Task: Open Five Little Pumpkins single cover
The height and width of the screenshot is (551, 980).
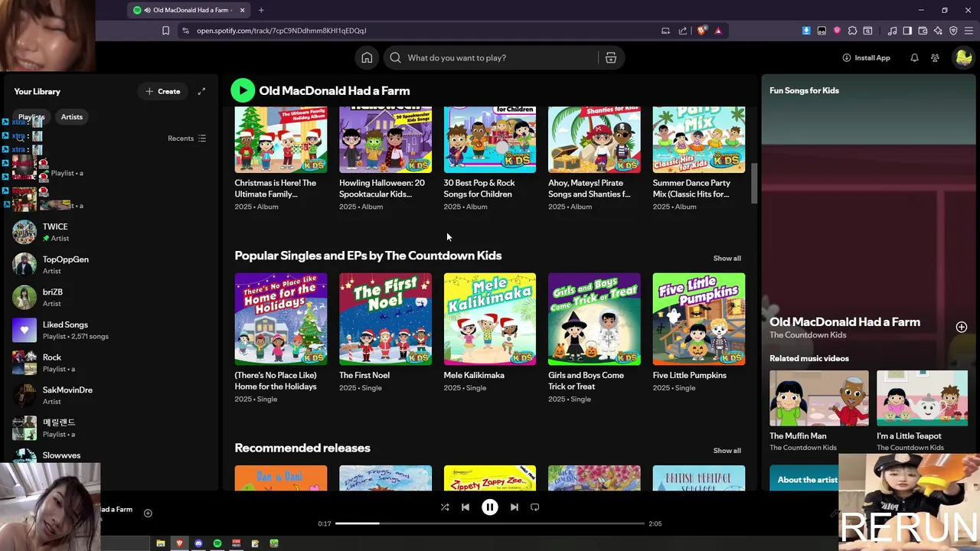Action: [x=698, y=319]
